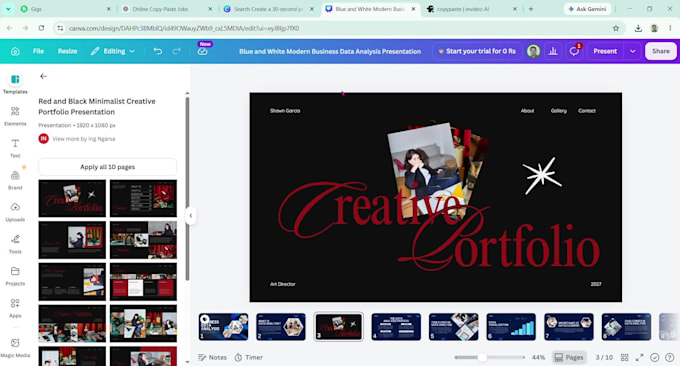
Task: Click the Share button
Action: click(660, 51)
